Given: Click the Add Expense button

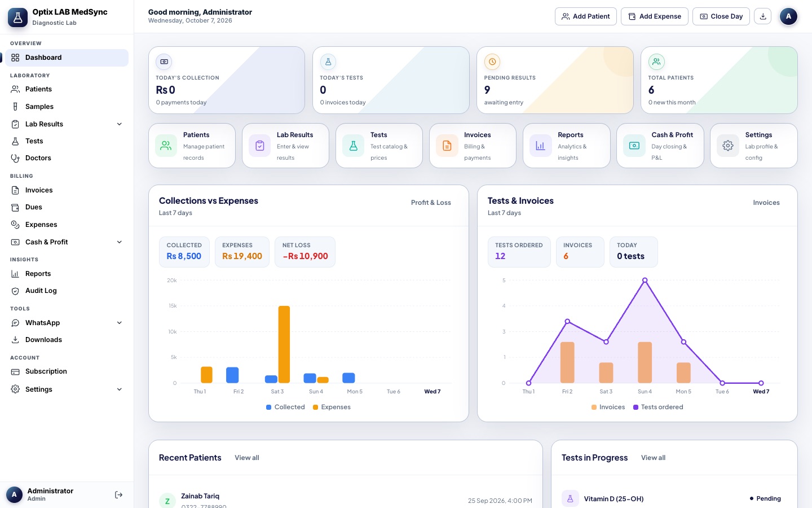Looking at the screenshot, I should [x=655, y=16].
